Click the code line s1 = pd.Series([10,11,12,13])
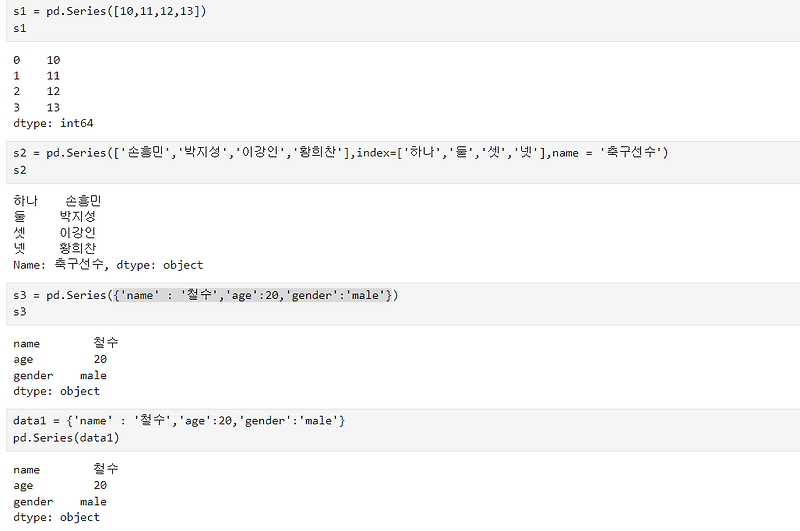The width and height of the screenshot is (800, 531). coord(110,11)
